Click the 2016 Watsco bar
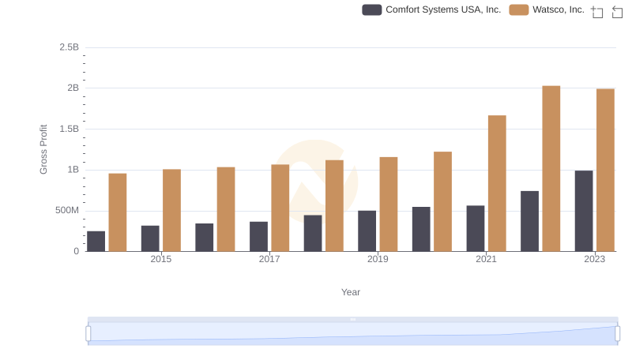 (226, 209)
